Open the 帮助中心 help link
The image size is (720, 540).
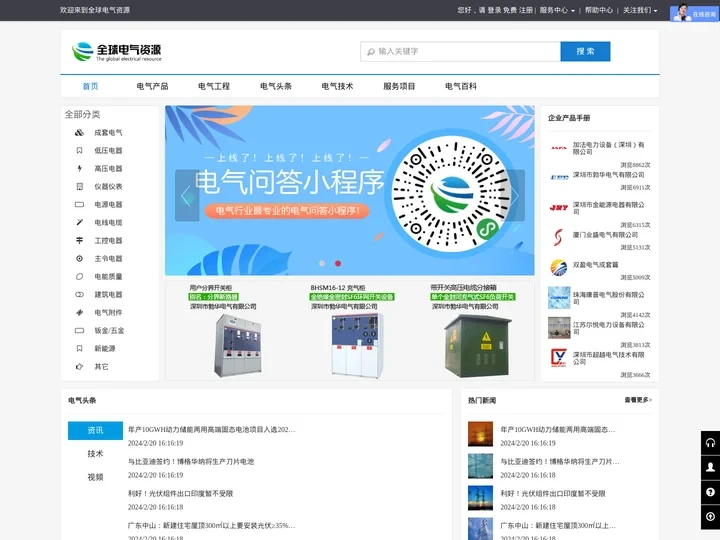[599, 10]
